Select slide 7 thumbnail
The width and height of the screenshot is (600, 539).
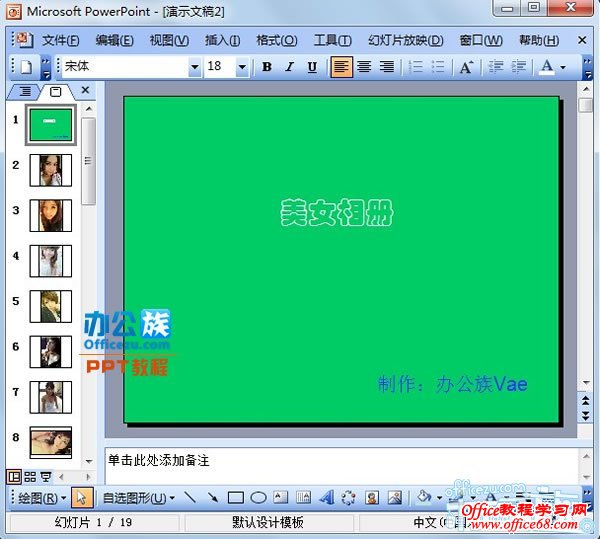click(51, 397)
